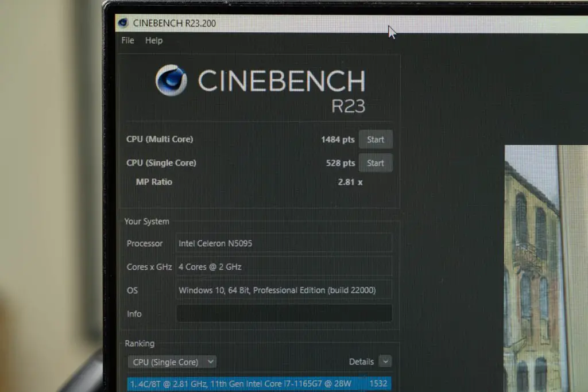Click the OS field Windows 10, 64 Bit
The height and width of the screenshot is (392, 588).
[284, 290]
